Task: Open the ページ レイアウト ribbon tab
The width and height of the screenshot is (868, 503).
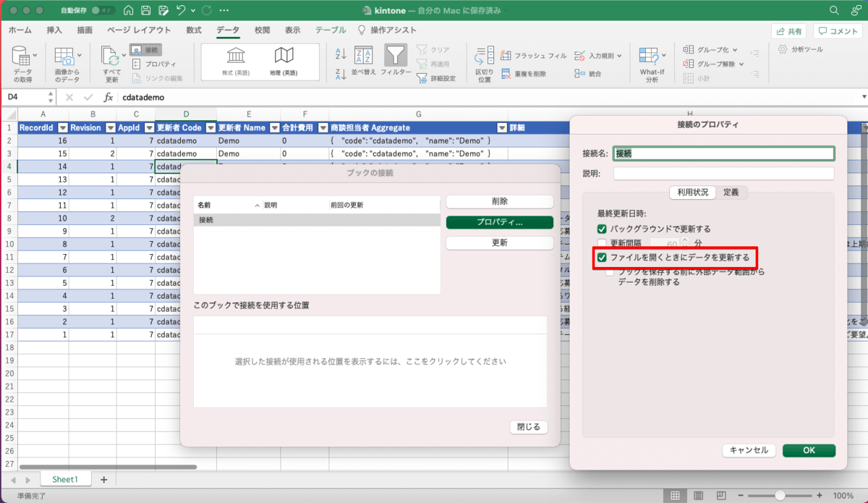Action: click(x=139, y=30)
